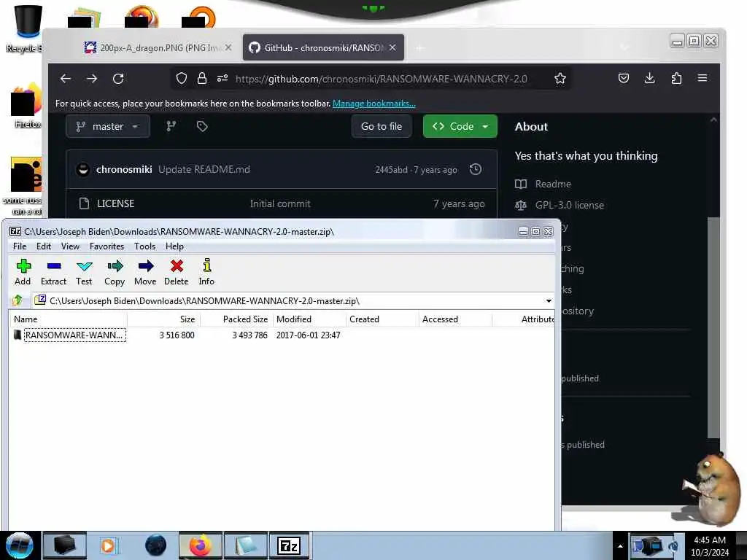Expand the master branch dropdown
The width and height of the screenshot is (747, 560).
(108, 127)
